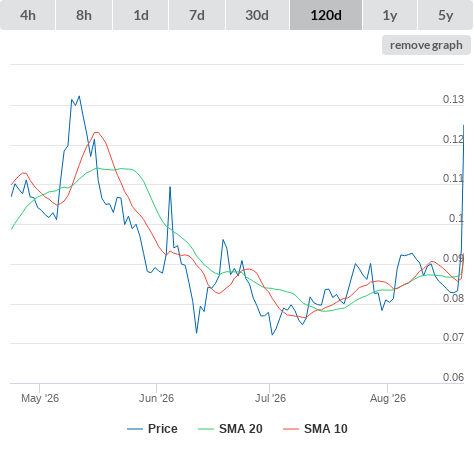Click the red SMA 10 legend marker
Viewport: 474px width, 455px height.
291,429
